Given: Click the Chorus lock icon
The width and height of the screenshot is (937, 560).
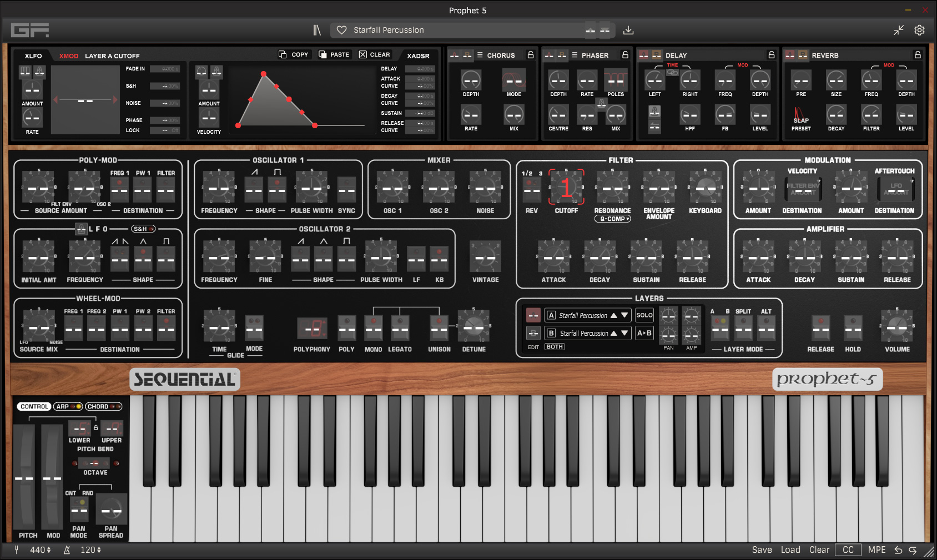Looking at the screenshot, I should (531, 55).
